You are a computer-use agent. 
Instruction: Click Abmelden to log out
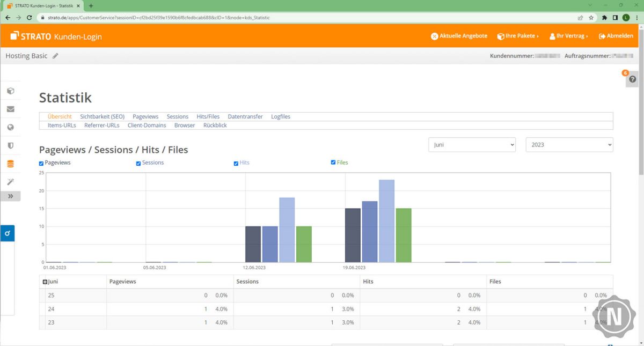(x=616, y=36)
